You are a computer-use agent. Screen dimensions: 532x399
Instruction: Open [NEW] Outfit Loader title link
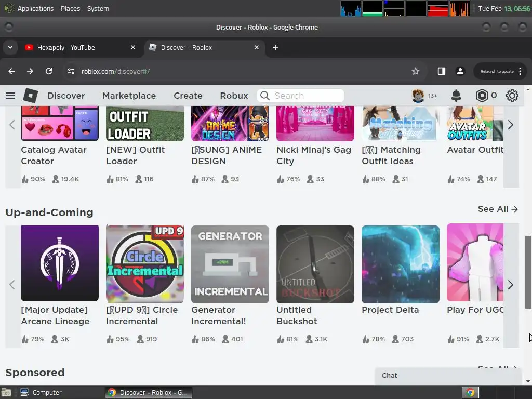point(135,155)
